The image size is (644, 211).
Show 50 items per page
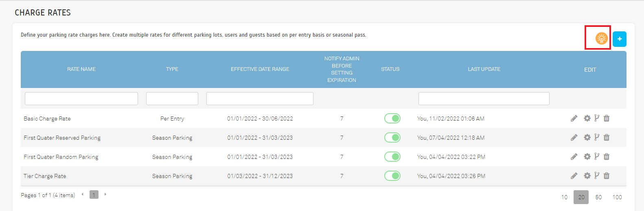[x=598, y=197]
